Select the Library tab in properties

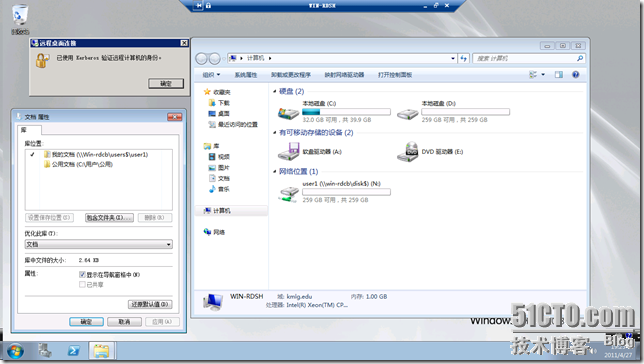tap(29, 130)
